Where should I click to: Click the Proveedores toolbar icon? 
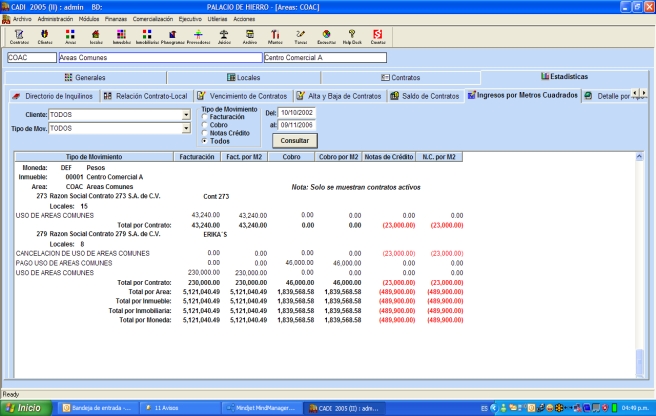[198, 36]
